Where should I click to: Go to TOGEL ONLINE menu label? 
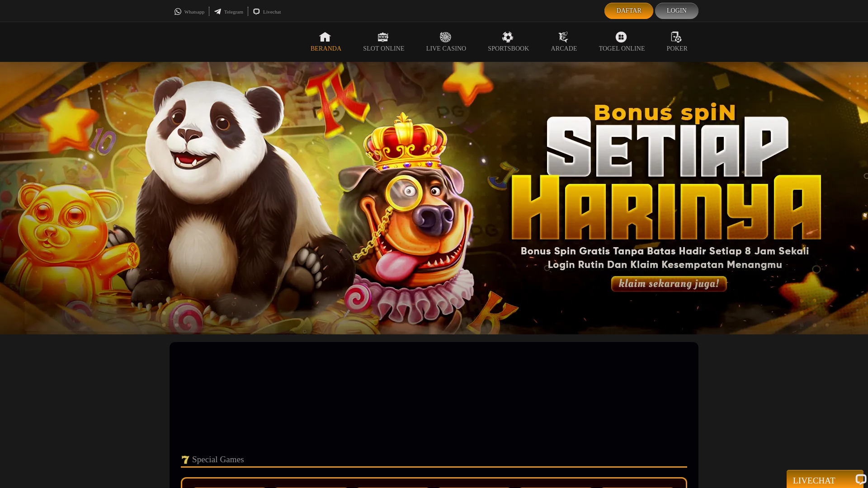pyautogui.click(x=622, y=49)
